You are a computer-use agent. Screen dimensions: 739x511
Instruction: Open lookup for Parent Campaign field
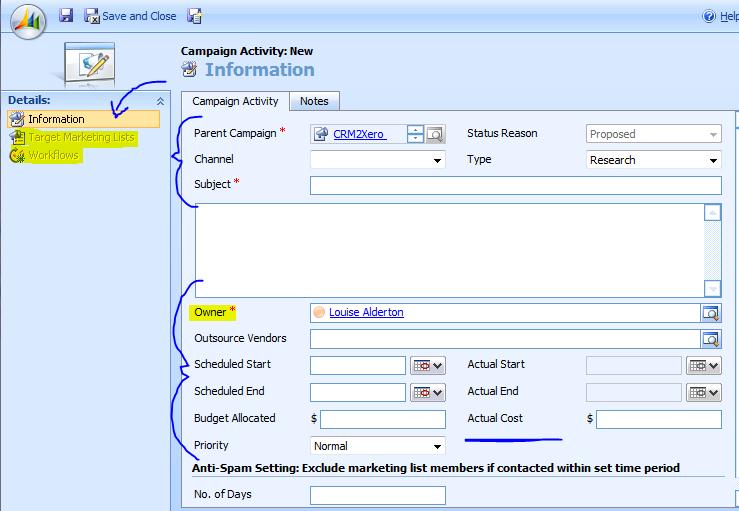tap(436, 134)
